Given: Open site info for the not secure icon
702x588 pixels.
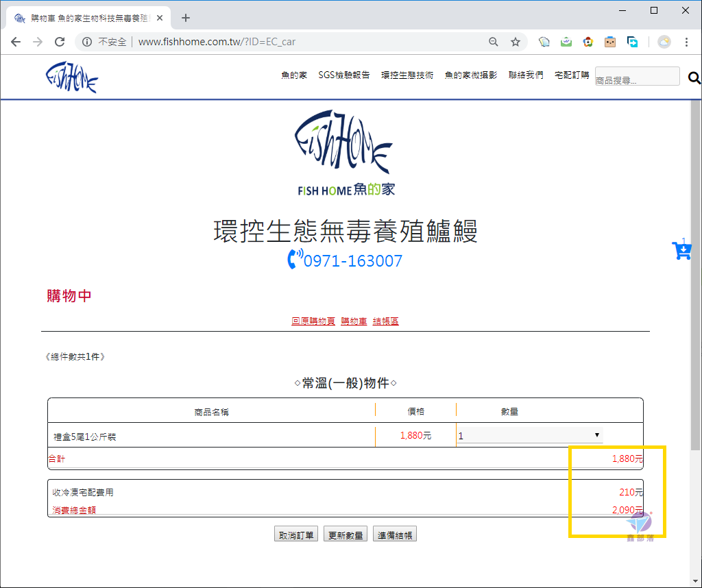Looking at the screenshot, I should point(87,42).
